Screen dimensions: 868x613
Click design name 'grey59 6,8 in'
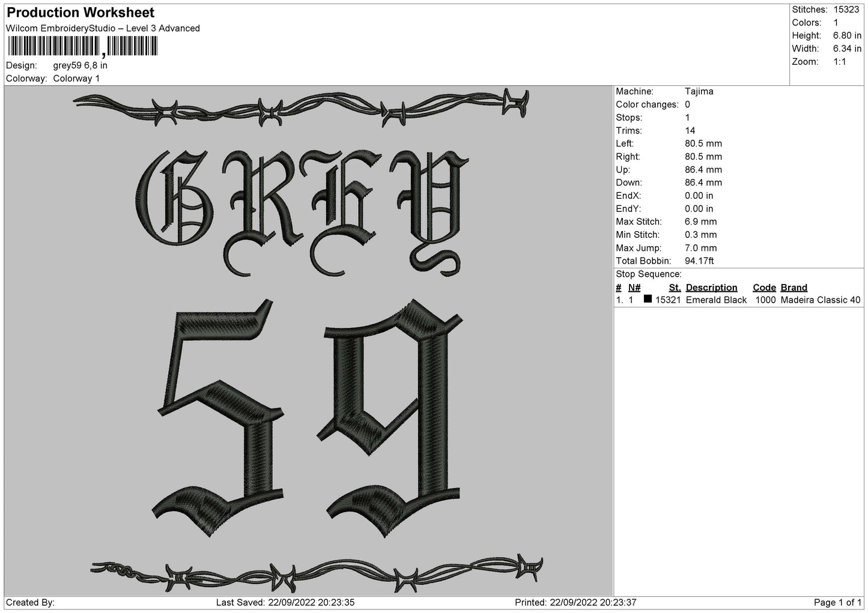(80, 65)
